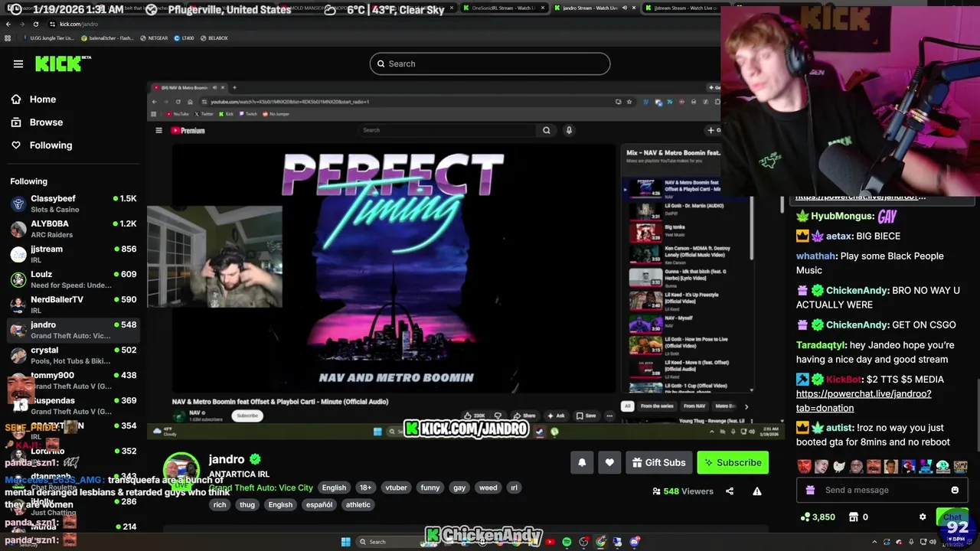
Task: Select the athletic tag
Action: click(358, 504)
